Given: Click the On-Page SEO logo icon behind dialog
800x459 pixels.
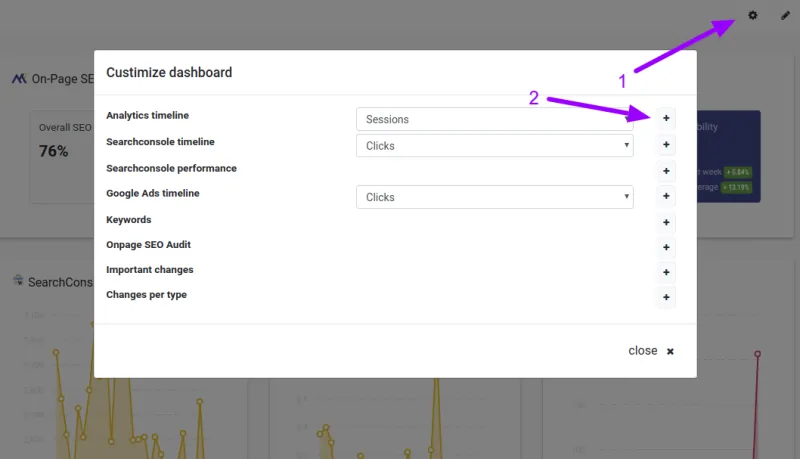Looking at the screenshot, I should coord(19,79).
